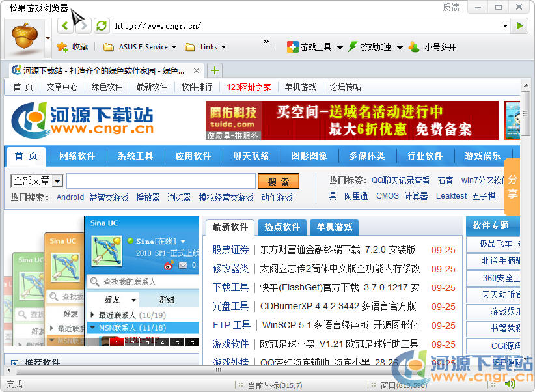This screenshot has height=392, width=535.
Task: Expand the 游戏加速 dropdown arrow
Action: pyautogui.click(x=400, y=48)
